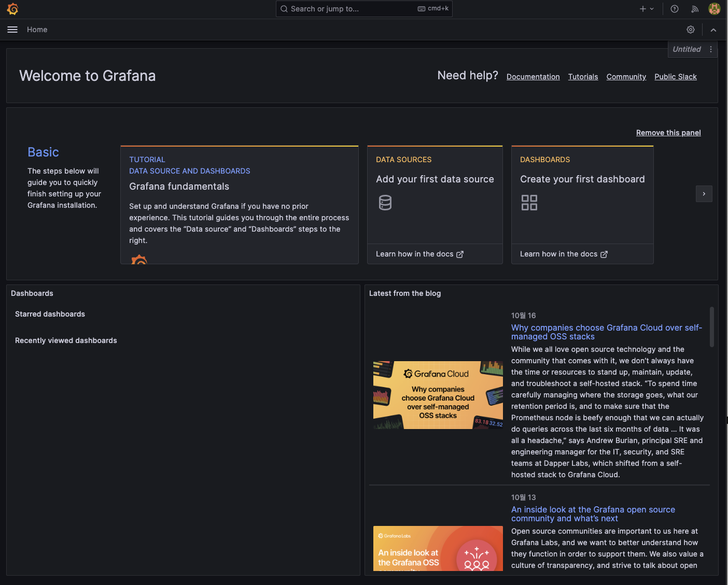728x585 pixels.
Task: Click Starred dashboards heading
Action: coord(50,314)
